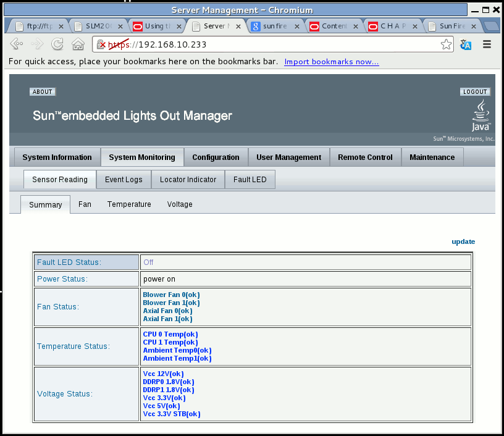Go to the Home page icon
Viewport: 504px width, 436px height.
click(78, 44)
